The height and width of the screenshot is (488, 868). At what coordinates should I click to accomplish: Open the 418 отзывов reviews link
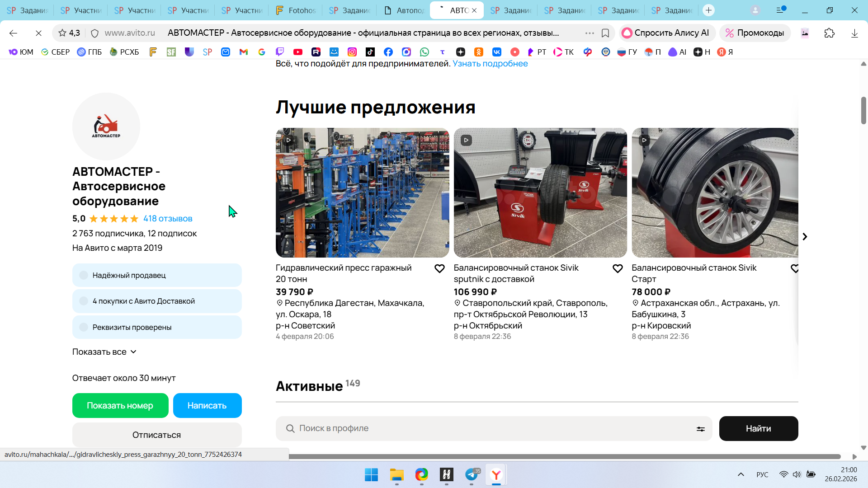click(x=168, y=219)
